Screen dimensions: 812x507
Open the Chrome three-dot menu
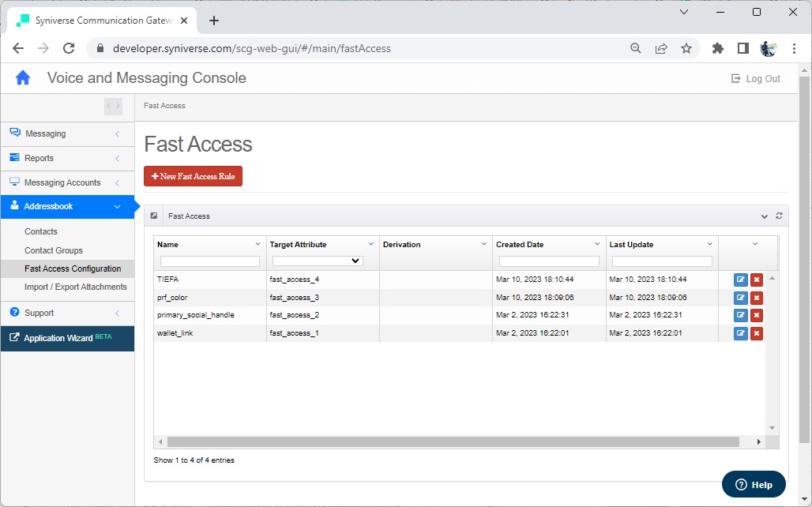click(x=794, y=48)
